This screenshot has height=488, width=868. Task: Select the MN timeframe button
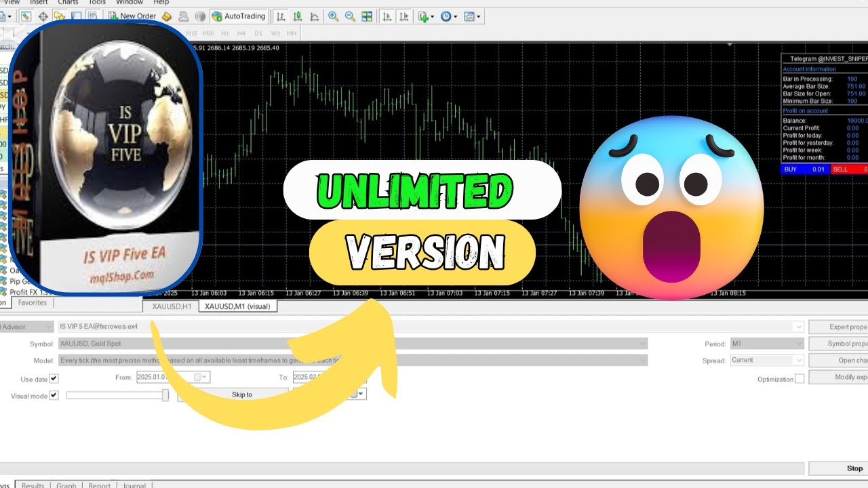click(292, 33)
